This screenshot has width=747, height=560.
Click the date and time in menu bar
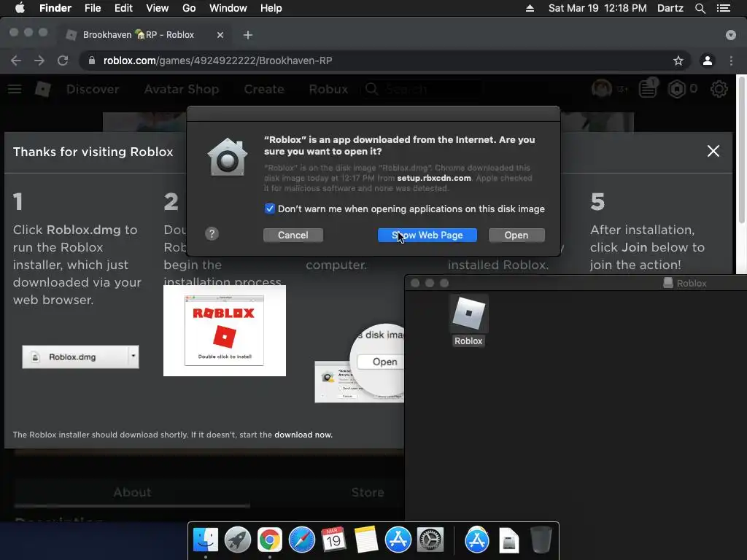point(597,8)
